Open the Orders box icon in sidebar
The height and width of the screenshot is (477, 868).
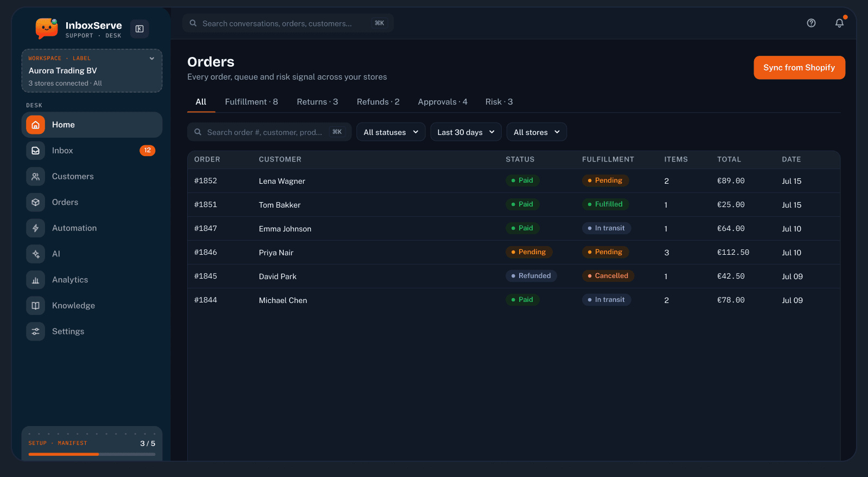tap(35, 202)
